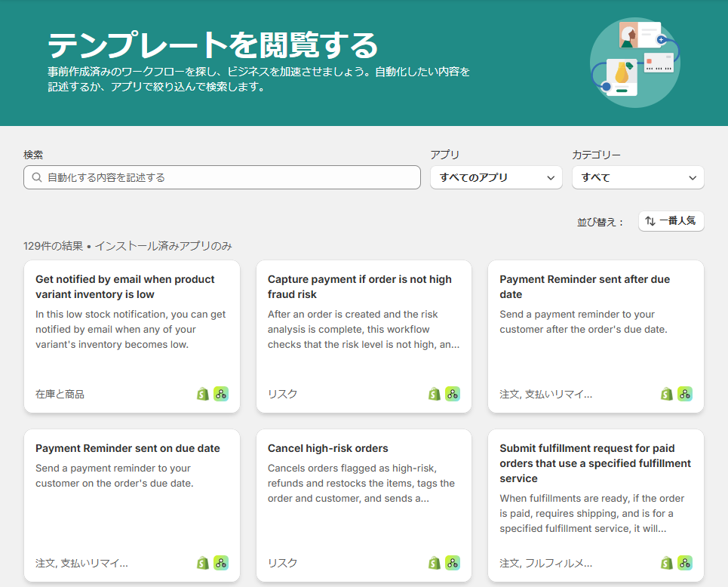Click 注文, フルフィルメ... category label
Image resolution: width=728 pixels, height=587 pixels.
[x=546, y=564]
